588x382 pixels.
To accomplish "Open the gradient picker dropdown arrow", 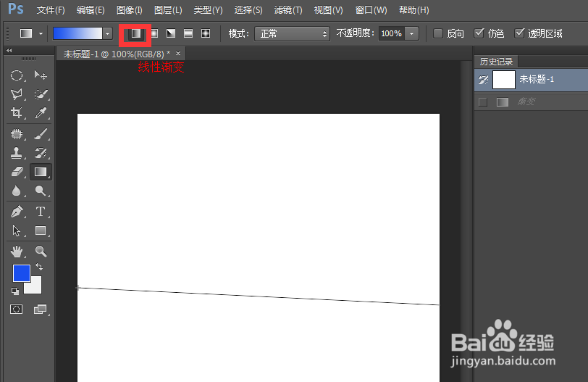I will 108,33.
